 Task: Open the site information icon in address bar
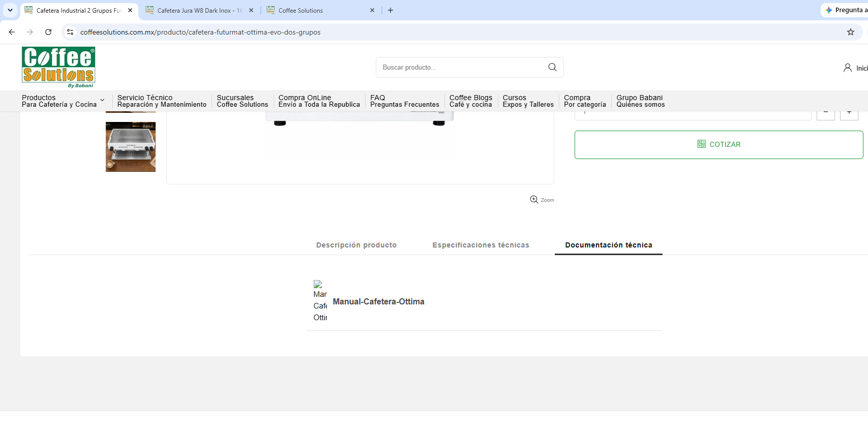[x=70, y=32]
